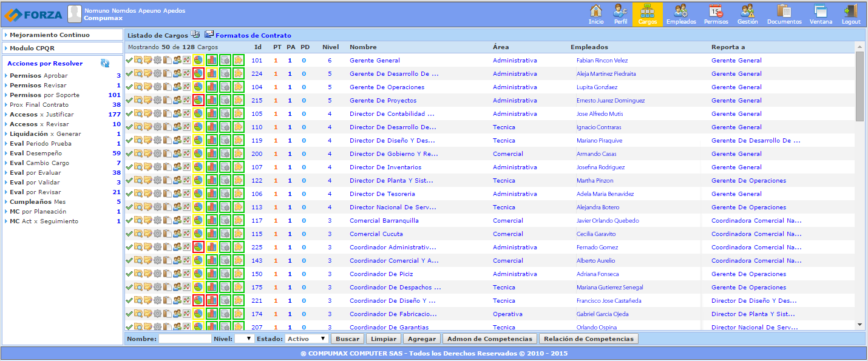Click the Nombre search field
868x361 pixels.
(185, 339)
